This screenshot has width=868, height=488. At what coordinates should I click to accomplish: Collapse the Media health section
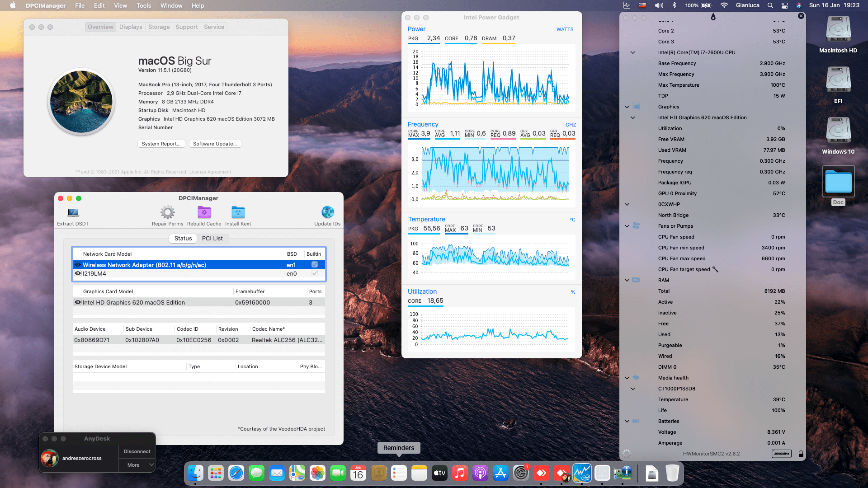[627, 378]
